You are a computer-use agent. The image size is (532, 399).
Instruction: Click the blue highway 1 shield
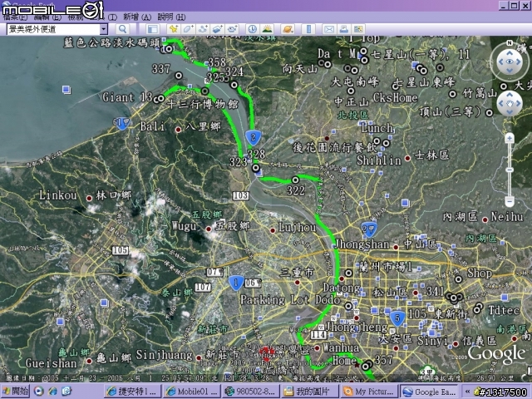[x=236, y=283]
